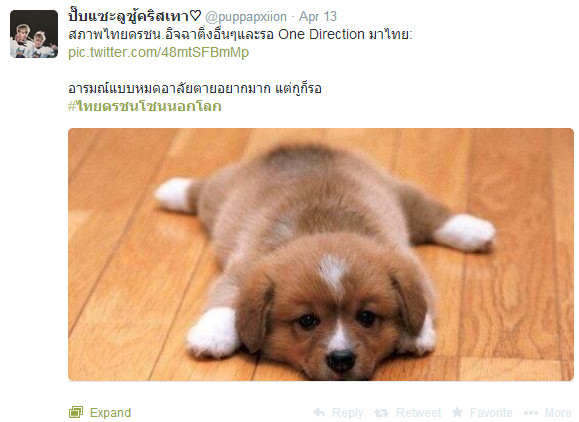Open the More options label
This screenshot has height=422, width=579.
click(x=558, y=412)
